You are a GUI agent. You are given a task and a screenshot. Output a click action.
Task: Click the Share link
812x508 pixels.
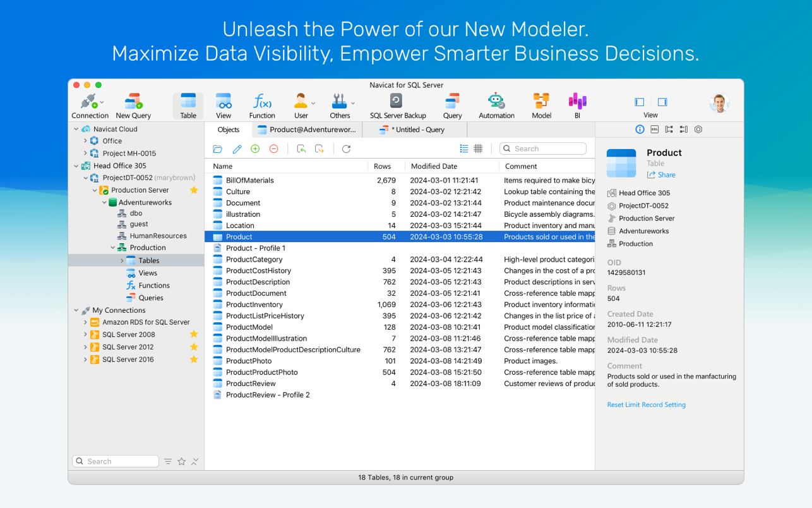661,175
